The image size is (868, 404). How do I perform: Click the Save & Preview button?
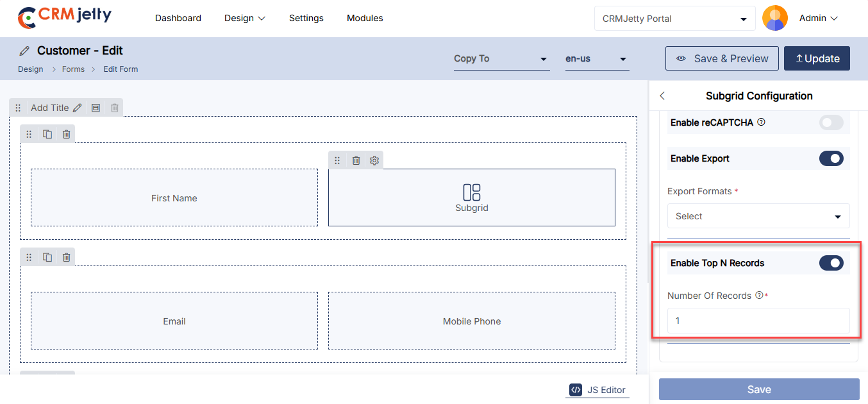pyautogui.click(x=722, y=58)
